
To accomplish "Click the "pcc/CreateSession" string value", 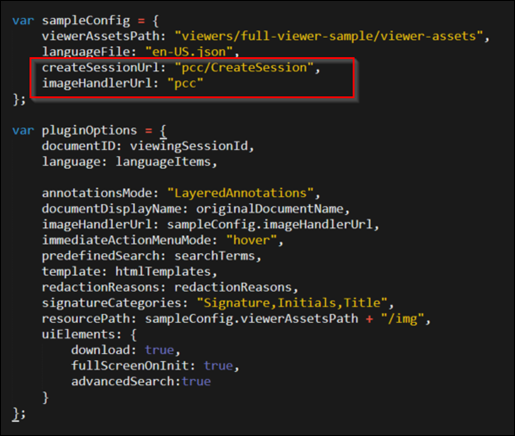I will pyautogui.click(x=244, y=68).
